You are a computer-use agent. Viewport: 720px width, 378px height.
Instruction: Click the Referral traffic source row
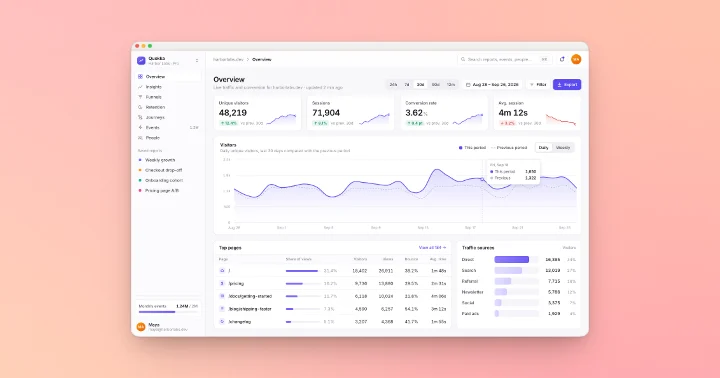click(x=518, y=281)
